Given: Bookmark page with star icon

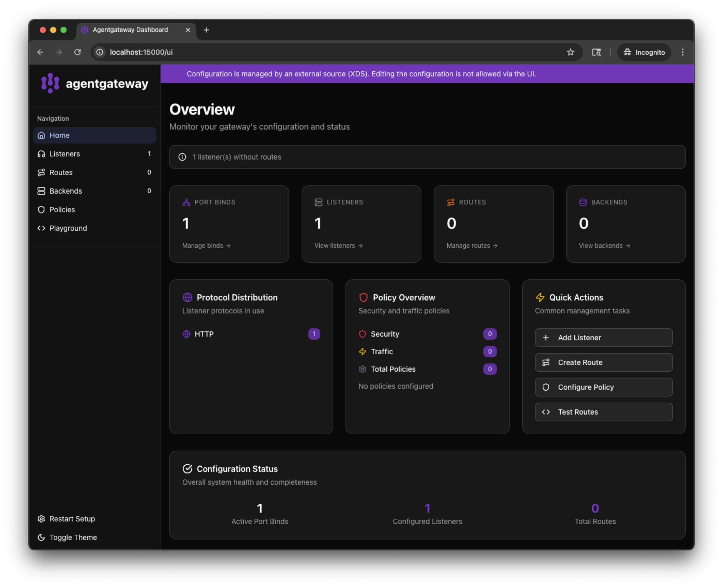Looking at the screenshot, I should click(571, 52).
